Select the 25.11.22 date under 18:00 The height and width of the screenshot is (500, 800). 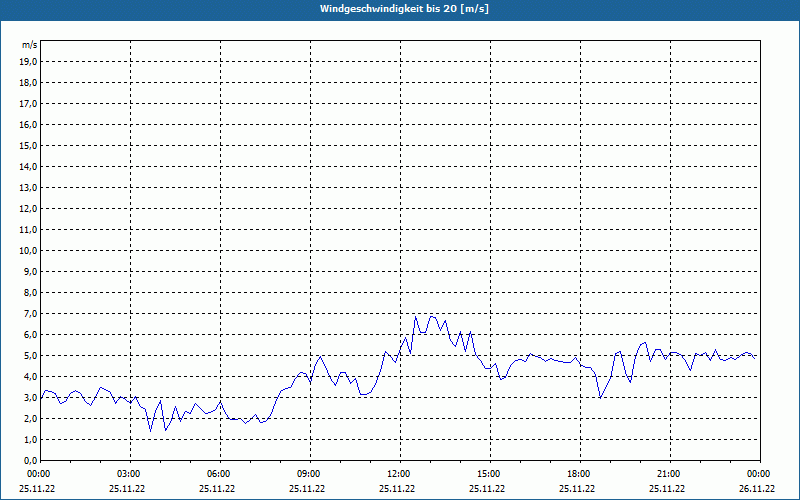click(x=577, y=489)
